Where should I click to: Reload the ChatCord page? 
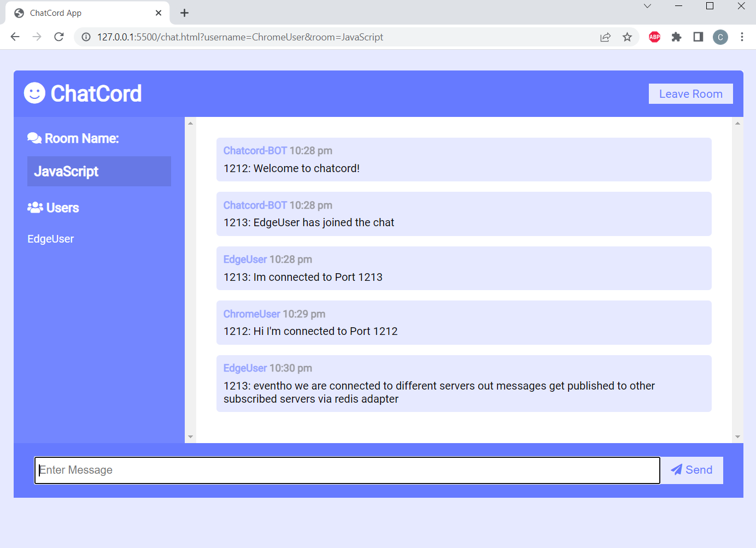[59, 37]
